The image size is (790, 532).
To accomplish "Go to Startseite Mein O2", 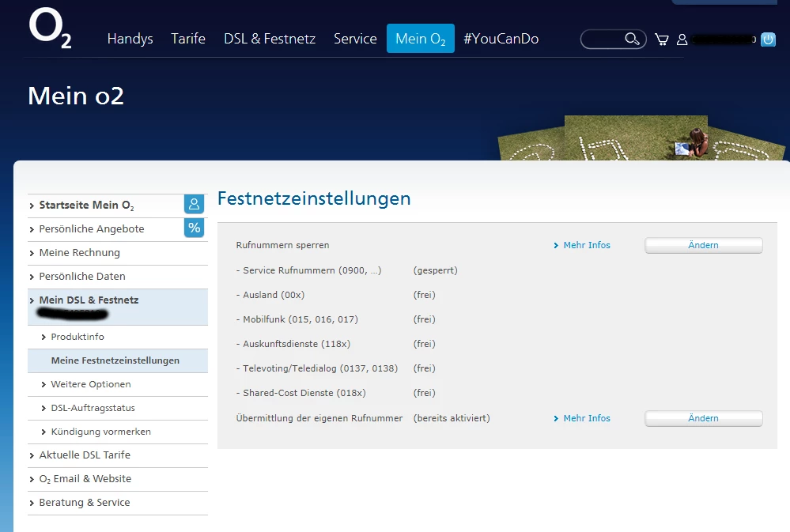I will [87, 205].
